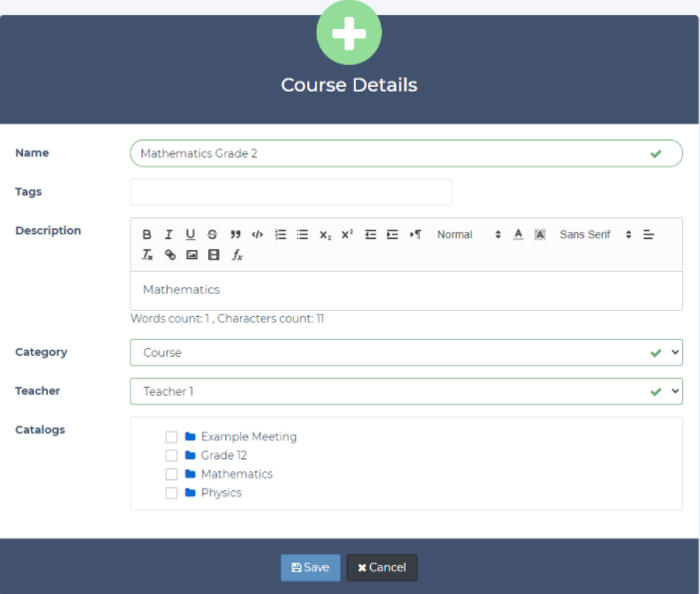The width and height of the screenshot is (700, 594).
Task: Open the Sans Serif font dropdown
Action: point(595,235)
